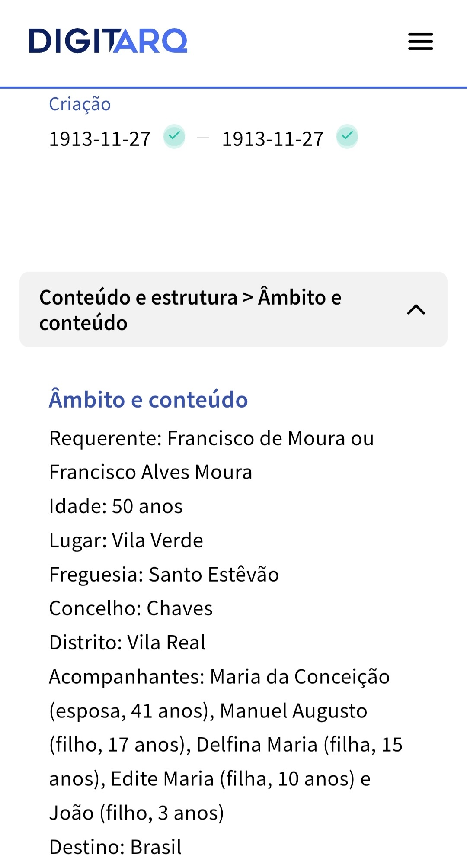Click the Destino: Brasil line
Image resolution: width=467 pixels, height=868 pixels.
pos(115,847)
